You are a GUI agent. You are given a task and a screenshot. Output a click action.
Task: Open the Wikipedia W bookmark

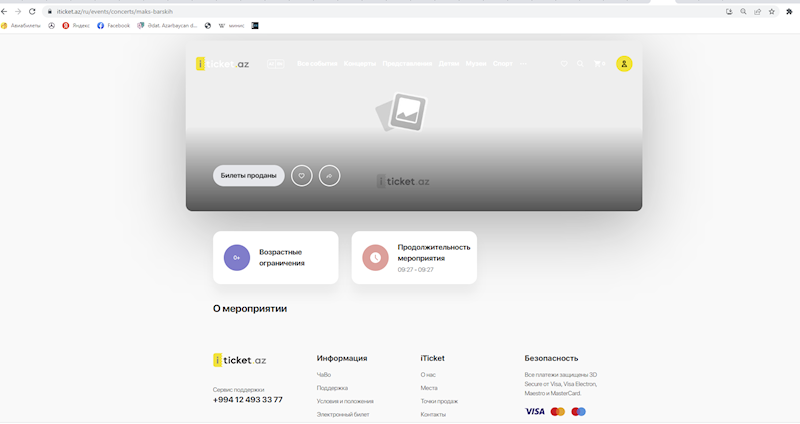(x=232, y=26)
